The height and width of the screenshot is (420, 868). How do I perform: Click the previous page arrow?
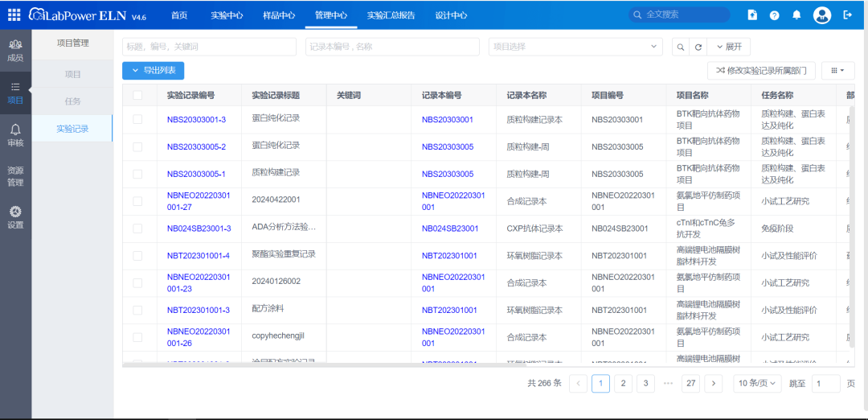pyautogui.click(x=578, y=383)
